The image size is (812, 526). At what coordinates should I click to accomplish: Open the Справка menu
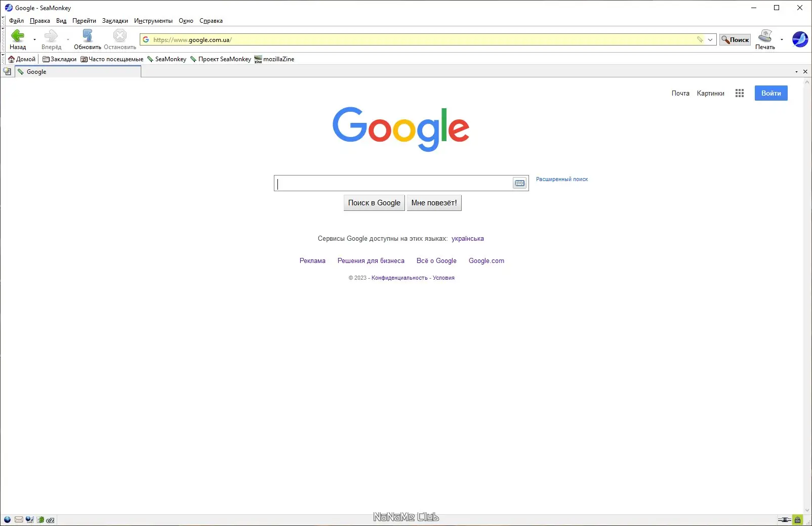211,21
